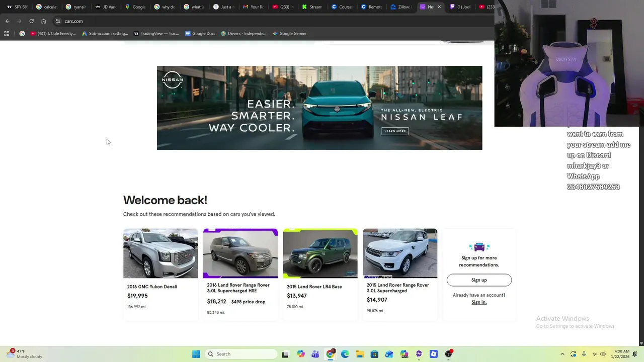Open the weather widget showing 47°F
Viewport: 644px width, 362px height.
pyautogui.click(x=24, y=354)
